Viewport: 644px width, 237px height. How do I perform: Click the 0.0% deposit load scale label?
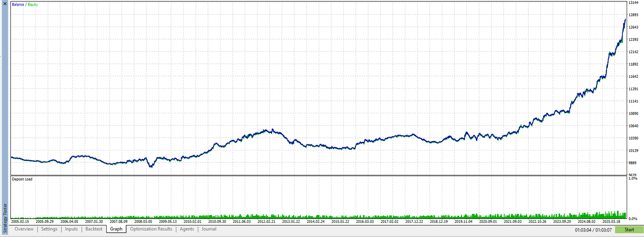point(633,219)
